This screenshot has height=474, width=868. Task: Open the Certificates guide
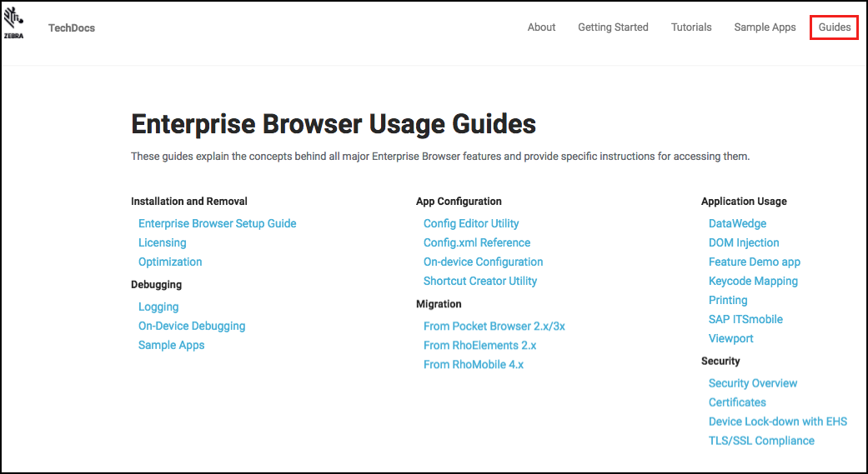[737, 402]
